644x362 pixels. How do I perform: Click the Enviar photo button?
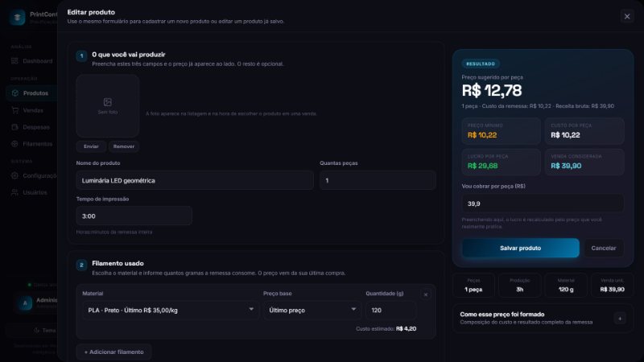[91, 146]
